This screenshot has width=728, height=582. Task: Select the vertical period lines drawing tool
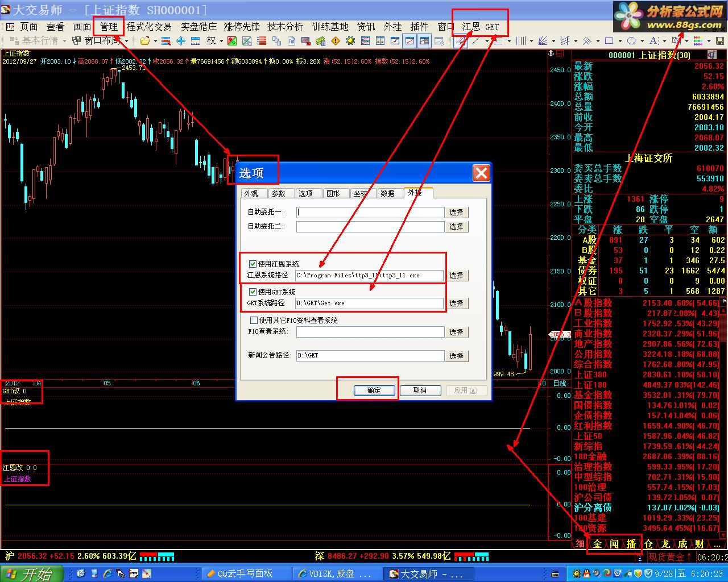[520, 41]
